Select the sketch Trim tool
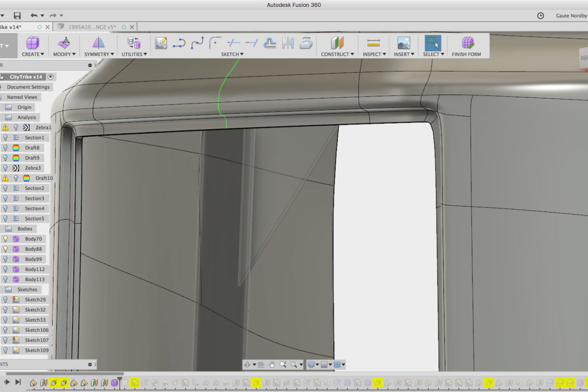The image size is (588, 392). pyautogui.click(x=233, y=43)
